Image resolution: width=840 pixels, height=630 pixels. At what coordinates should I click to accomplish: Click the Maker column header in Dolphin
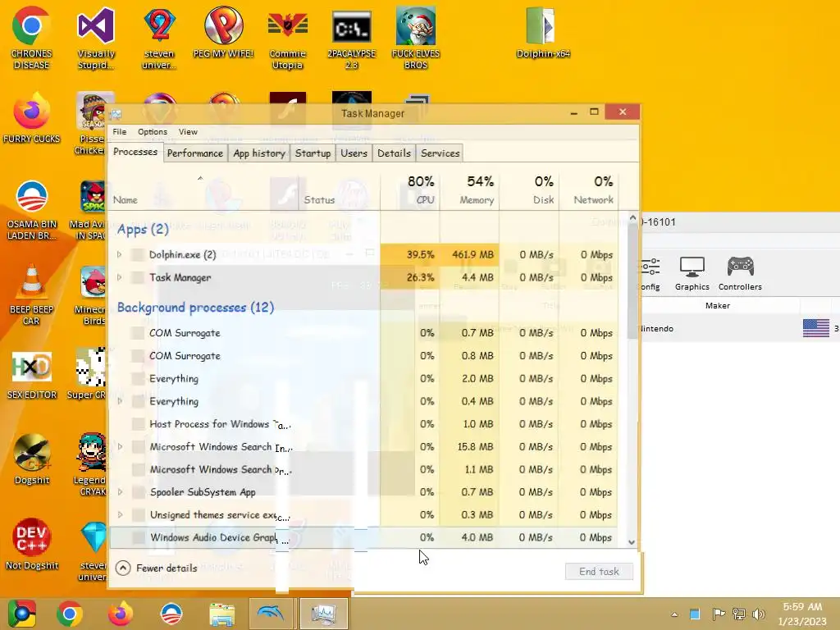pyautogui.click(x=717, y=305)
